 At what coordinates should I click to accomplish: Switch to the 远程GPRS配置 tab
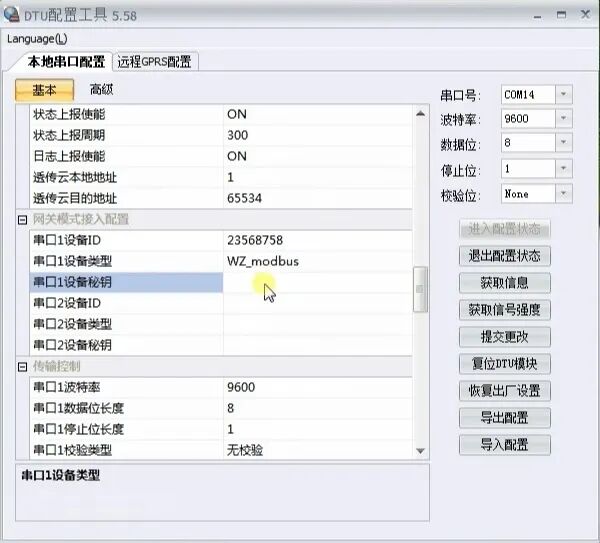click(x=155, y=62)
